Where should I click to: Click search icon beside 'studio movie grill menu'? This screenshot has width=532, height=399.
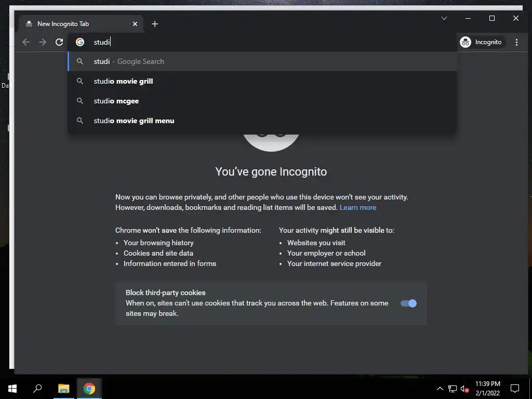click(79, 121)
